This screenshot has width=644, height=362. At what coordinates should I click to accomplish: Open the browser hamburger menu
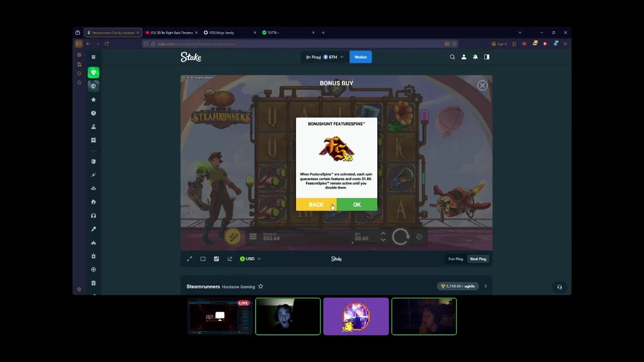(x=565, y=44)
